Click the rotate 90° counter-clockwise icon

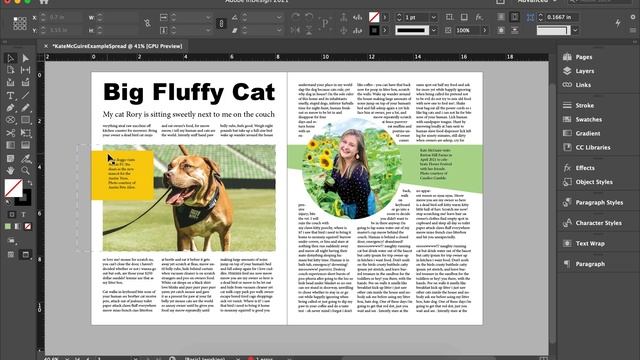tap(309, 17)
